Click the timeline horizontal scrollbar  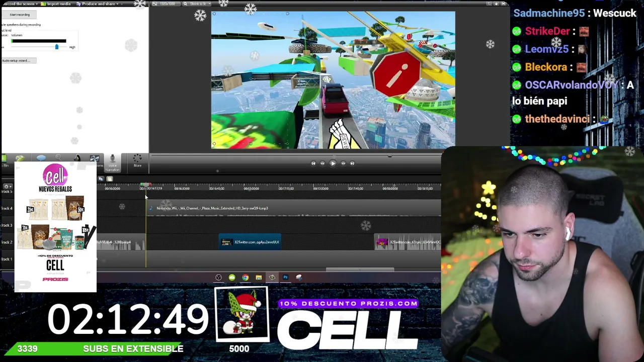(360, 269)
